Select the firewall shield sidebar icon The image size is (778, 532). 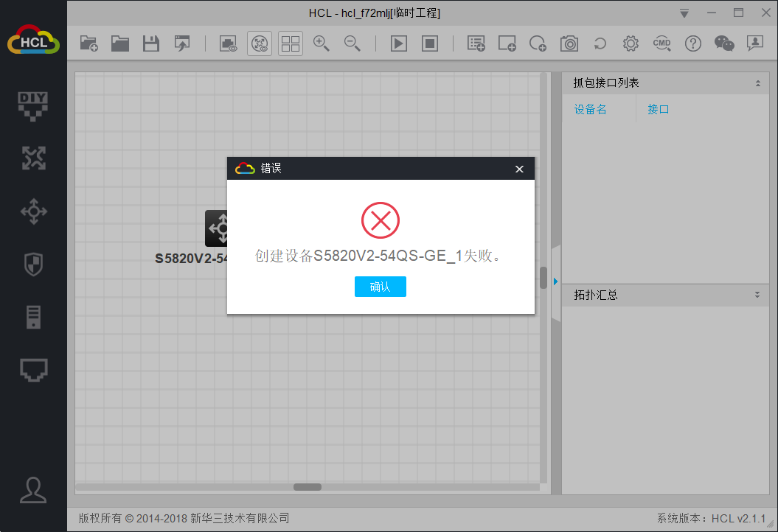click(33, 265)
